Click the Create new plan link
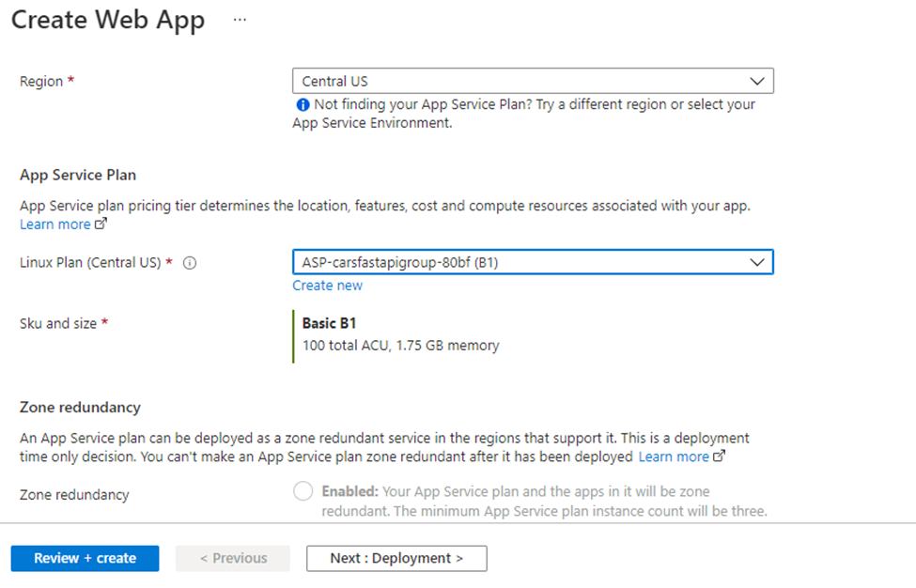Image resolution: width=916 pixels, height=588 pixels. pyautogui.click(x=327, y=286)
